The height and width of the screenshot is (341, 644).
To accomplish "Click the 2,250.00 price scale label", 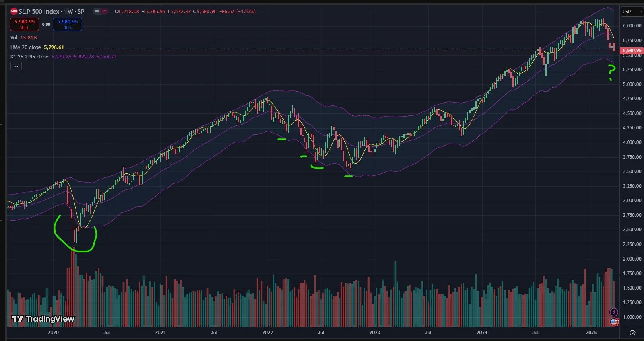I will coord(632,244).
